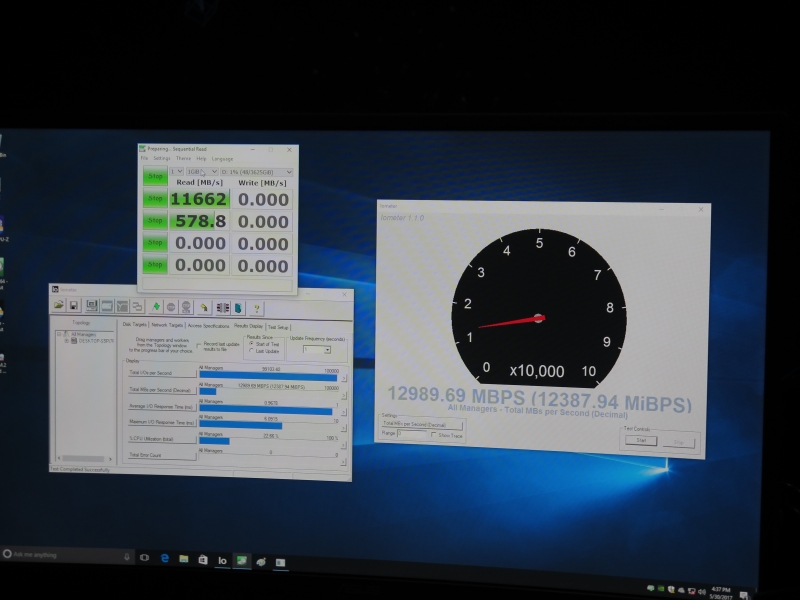Switch to the Access Specifications tab
800x600 pixels.
coord(207,324)
